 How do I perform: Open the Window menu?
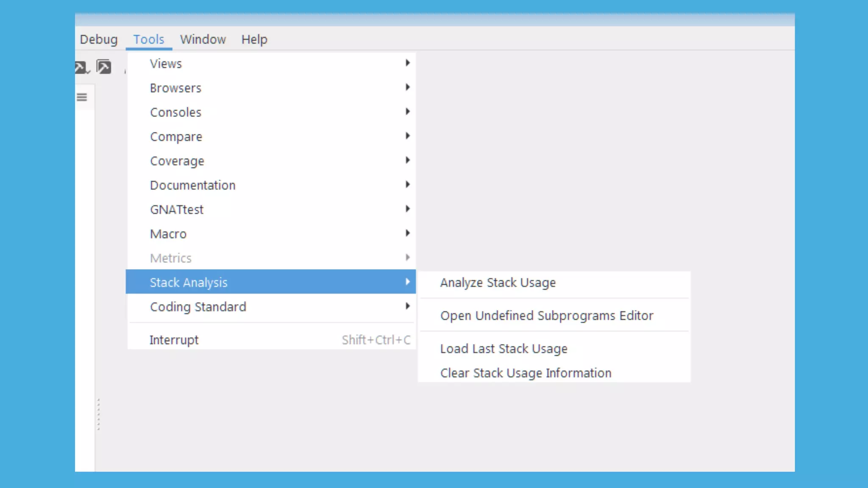point(203,39)
